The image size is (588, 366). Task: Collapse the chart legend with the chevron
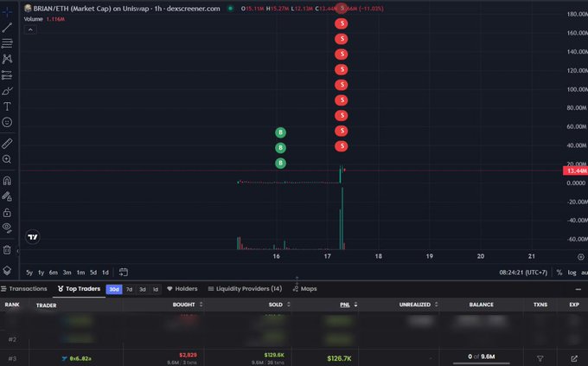pos(30,29)
